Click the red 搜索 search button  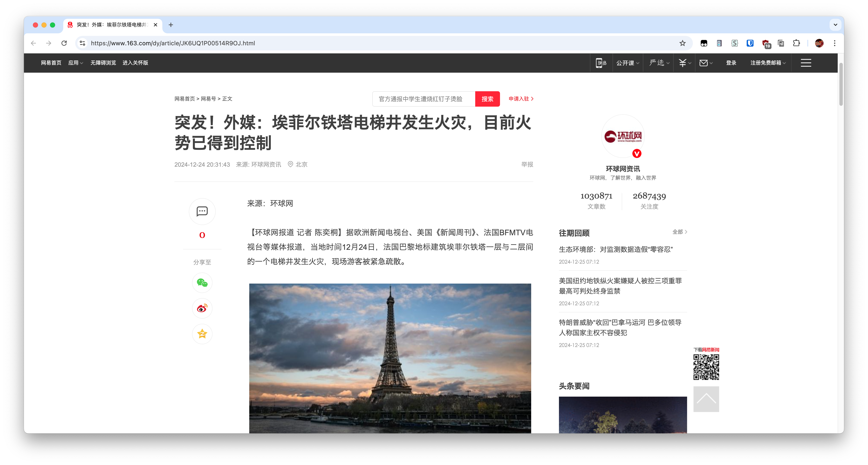487,99
